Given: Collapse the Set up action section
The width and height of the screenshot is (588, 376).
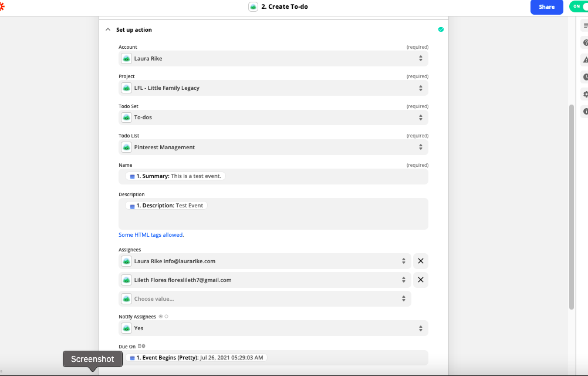Looking at the screenshot, I should click(108, 29).
